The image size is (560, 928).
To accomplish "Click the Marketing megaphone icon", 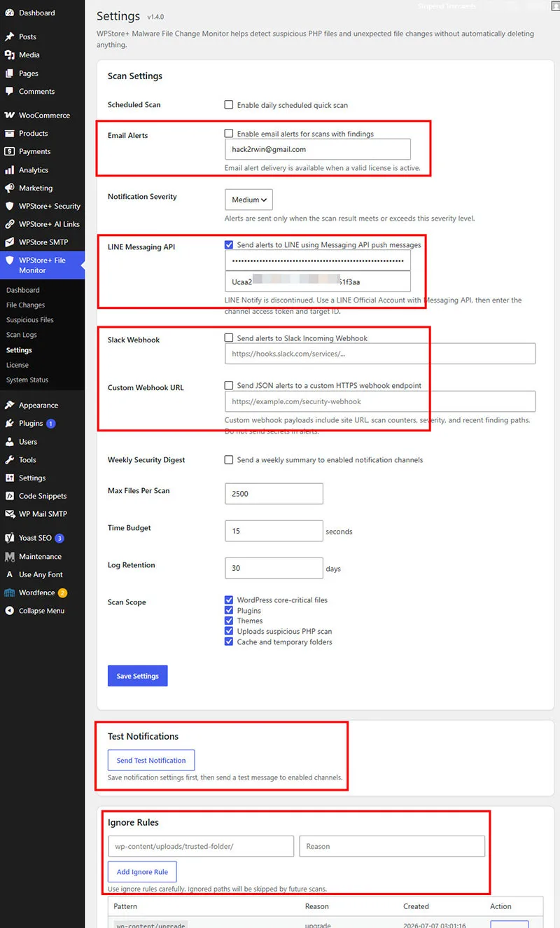I will click(x=9, y=188).
